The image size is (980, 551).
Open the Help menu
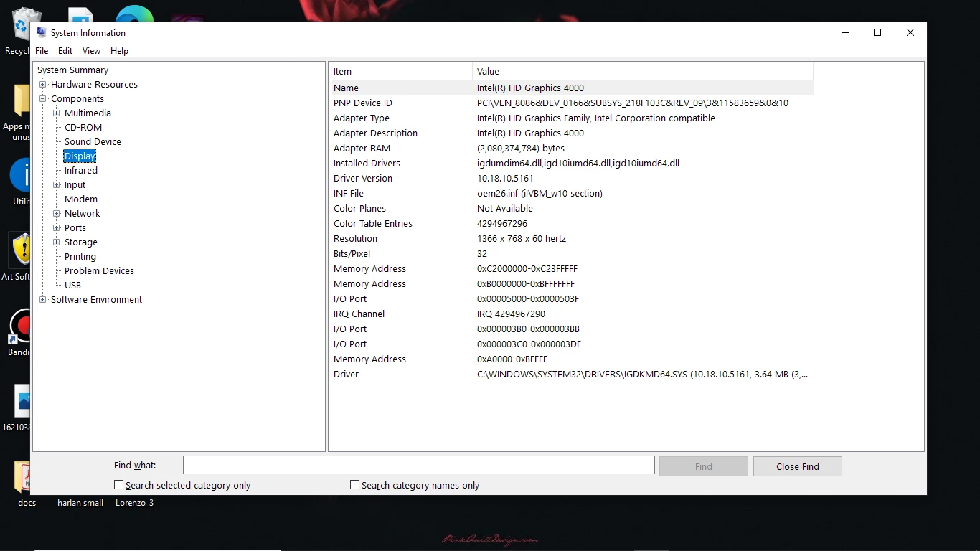(119, 51)
